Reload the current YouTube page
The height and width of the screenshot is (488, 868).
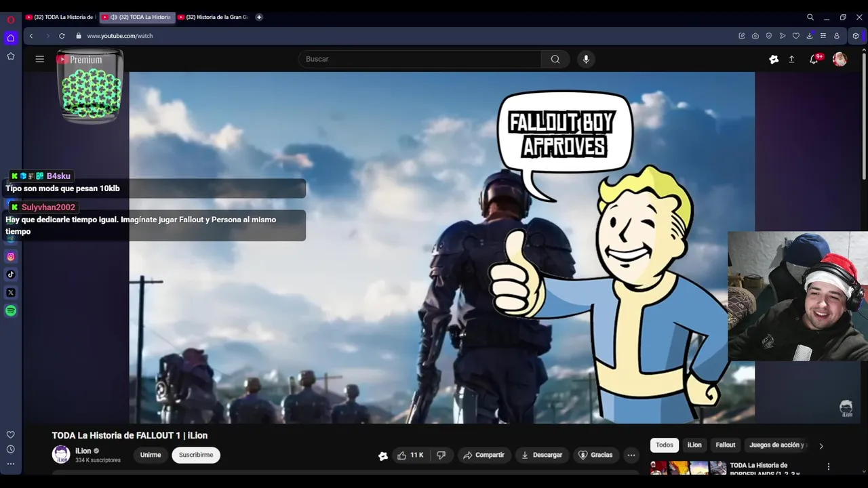[62, 36]
